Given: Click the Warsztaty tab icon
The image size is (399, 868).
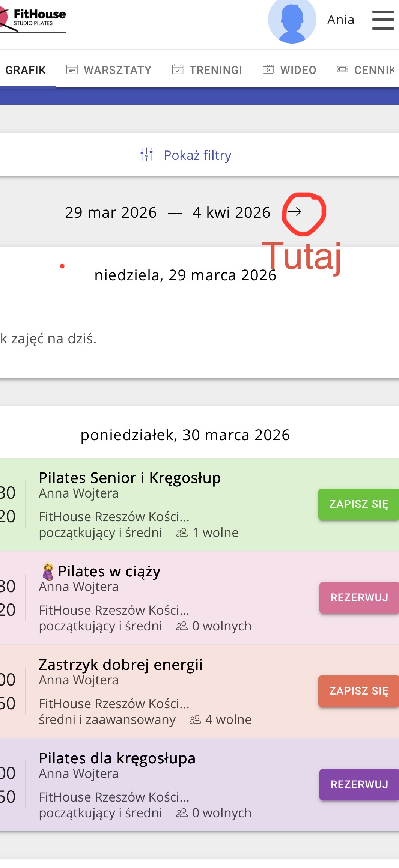Looking at the screenshot, I should coord(72,69).
